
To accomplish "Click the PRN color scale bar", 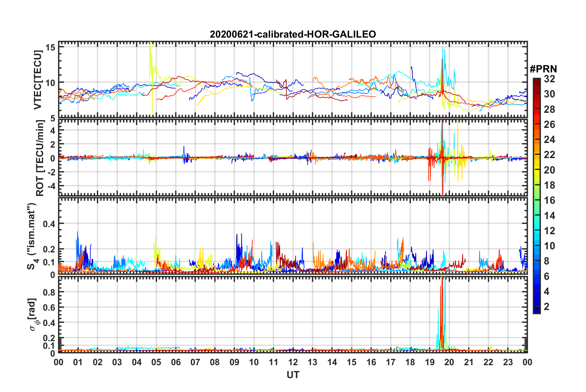I will (x=536, y=196).
